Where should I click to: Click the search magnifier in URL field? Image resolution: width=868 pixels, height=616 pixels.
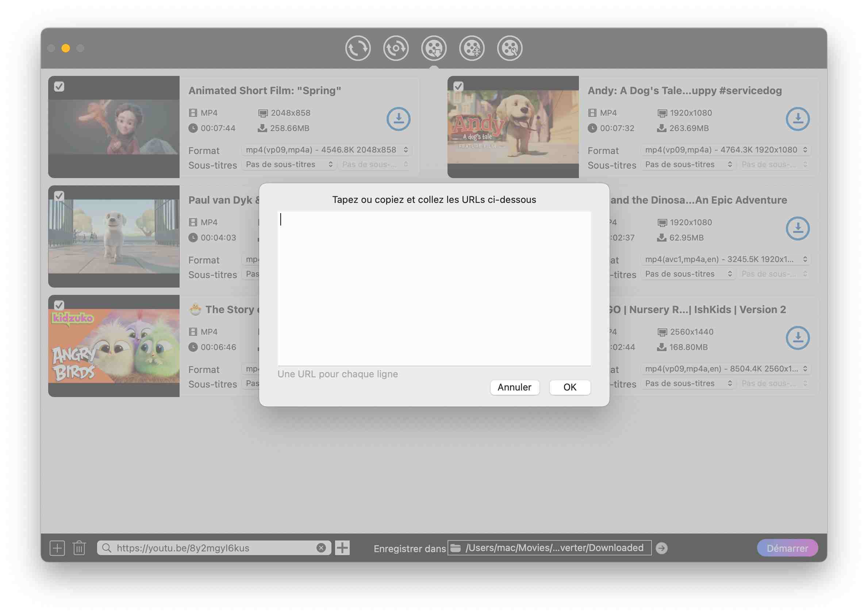click(107, 548)
